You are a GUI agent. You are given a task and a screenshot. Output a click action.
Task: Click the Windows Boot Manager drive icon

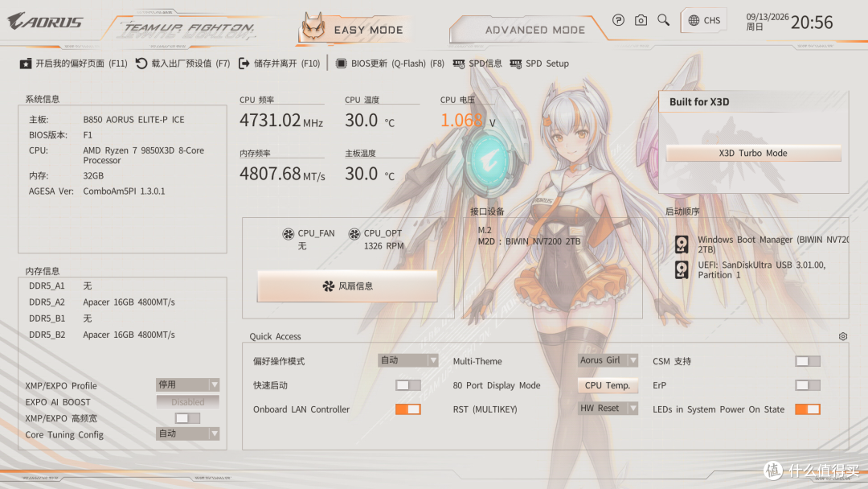tap(682, 244)
